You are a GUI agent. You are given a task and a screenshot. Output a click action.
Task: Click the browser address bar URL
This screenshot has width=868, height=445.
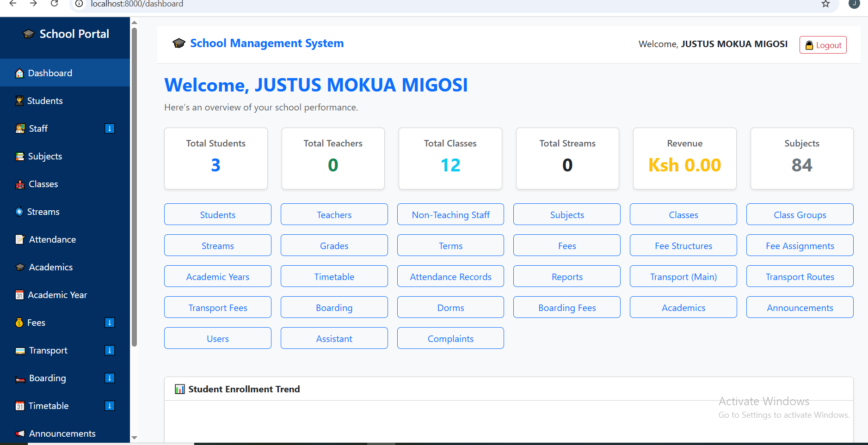[137, 4]
